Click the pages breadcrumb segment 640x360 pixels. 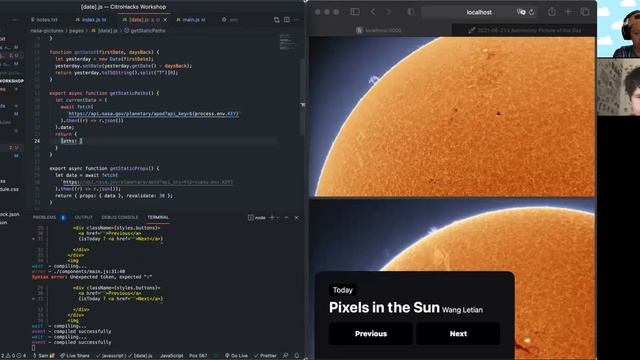pyautogui.click(x=76, y=31)
